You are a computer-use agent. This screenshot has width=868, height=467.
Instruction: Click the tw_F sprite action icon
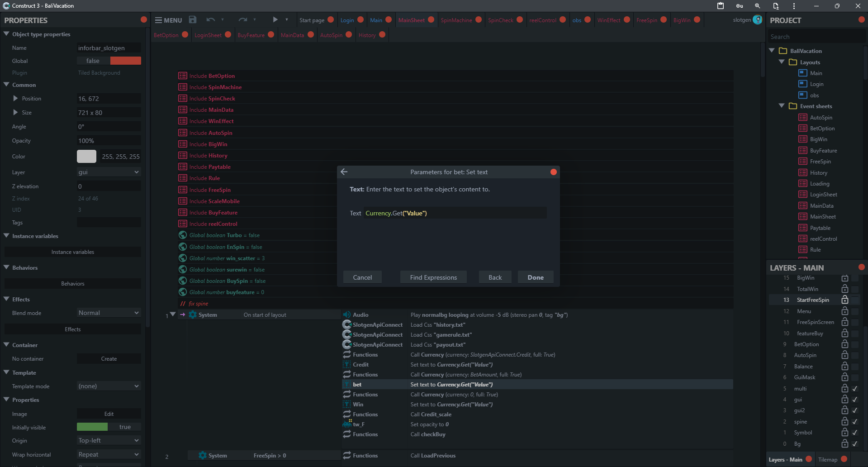(x=347, y=424)
